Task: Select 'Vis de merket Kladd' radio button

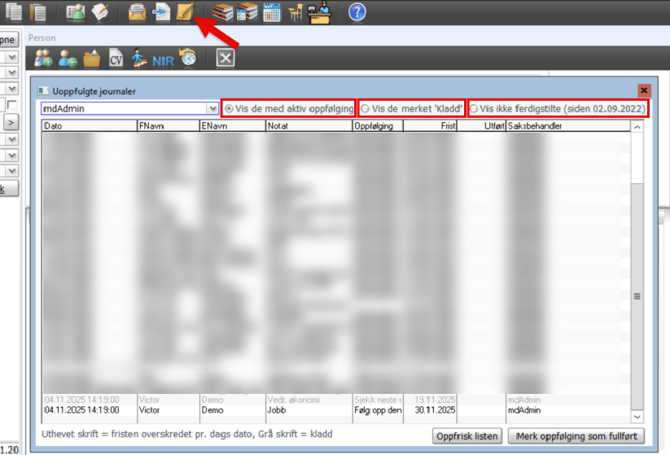Action: [366, 108]
